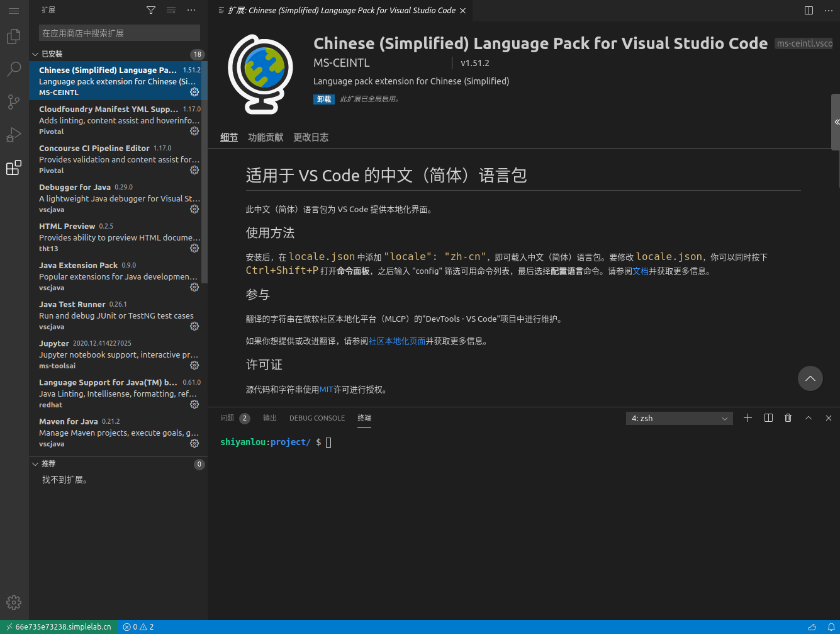
Task: Select Debugger for Java extension entry
Action: pyautogui.click(x=118, y=198)
